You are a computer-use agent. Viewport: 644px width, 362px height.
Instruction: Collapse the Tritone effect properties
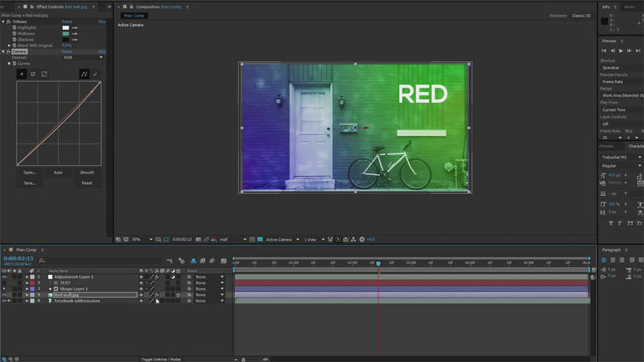click(x=3, y=21)
